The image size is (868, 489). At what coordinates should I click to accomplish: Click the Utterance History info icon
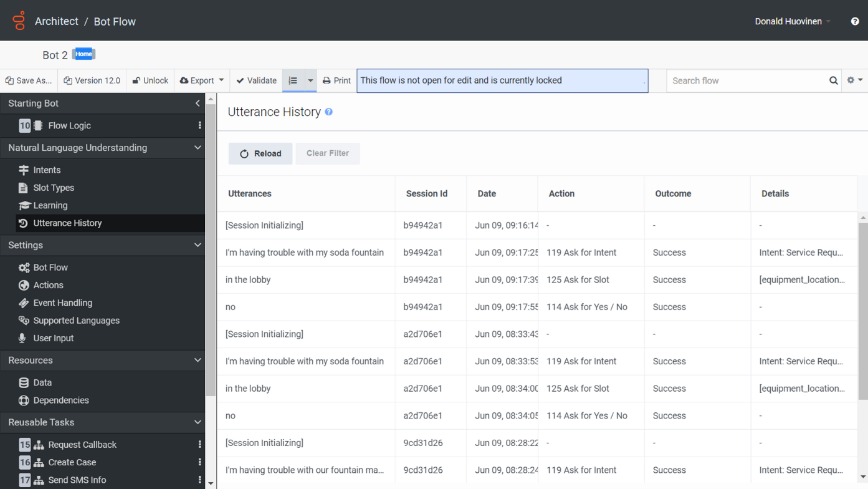[329, 112]
